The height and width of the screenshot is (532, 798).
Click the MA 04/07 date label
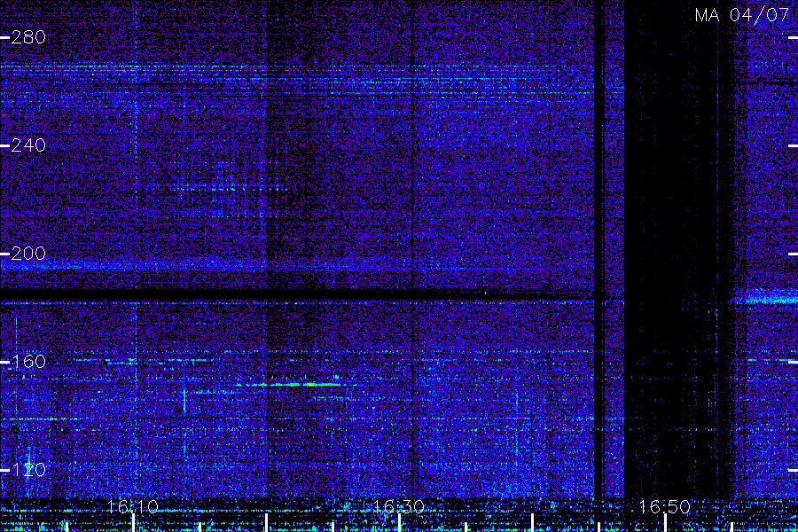[x=742, y=15]
